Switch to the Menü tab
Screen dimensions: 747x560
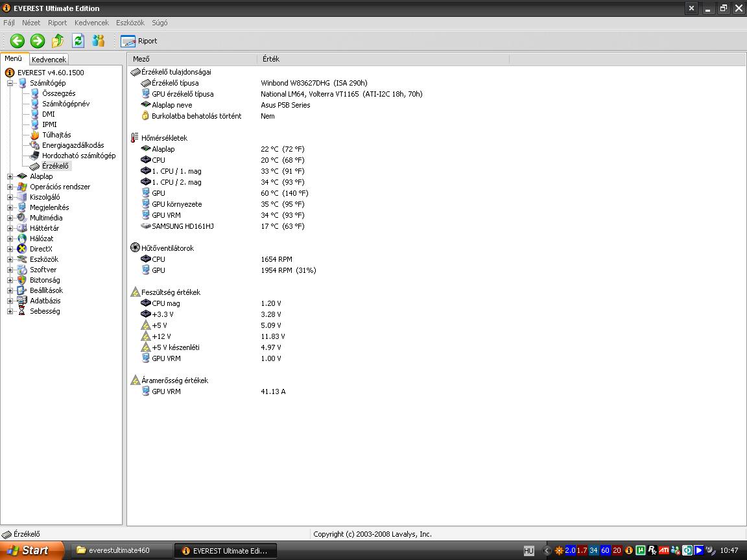click(14, 58)
